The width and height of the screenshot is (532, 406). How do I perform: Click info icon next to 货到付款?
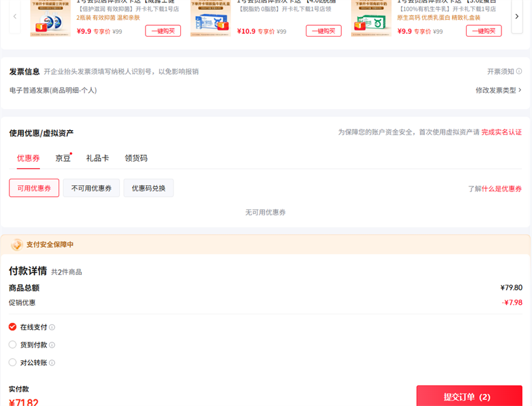pos(52,346)
